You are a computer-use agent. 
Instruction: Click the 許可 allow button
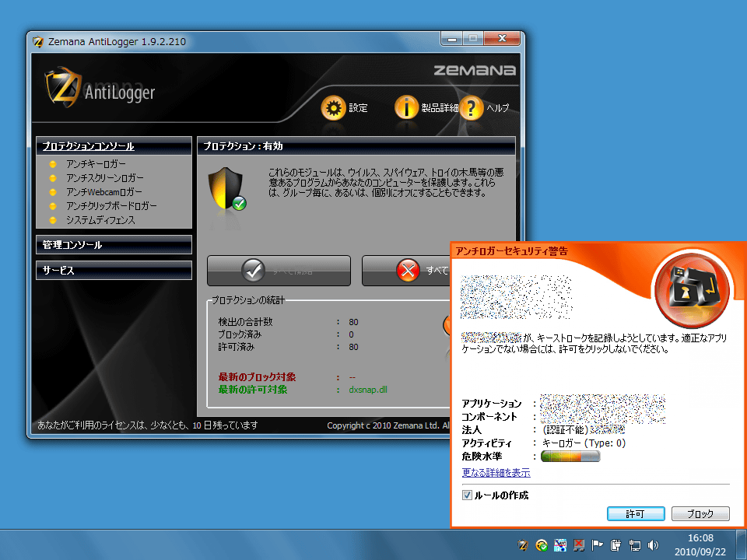pyautogui.click(x=636, y=514)
